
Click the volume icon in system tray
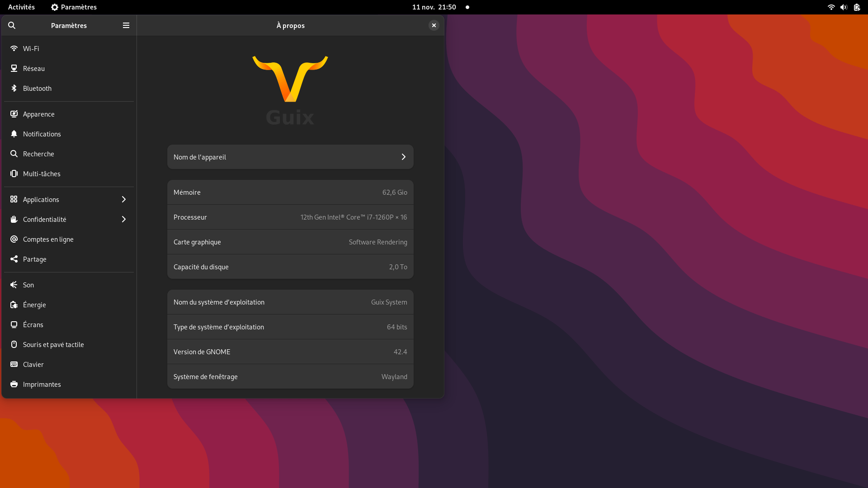pyautogui.click(x=844, y=7)
